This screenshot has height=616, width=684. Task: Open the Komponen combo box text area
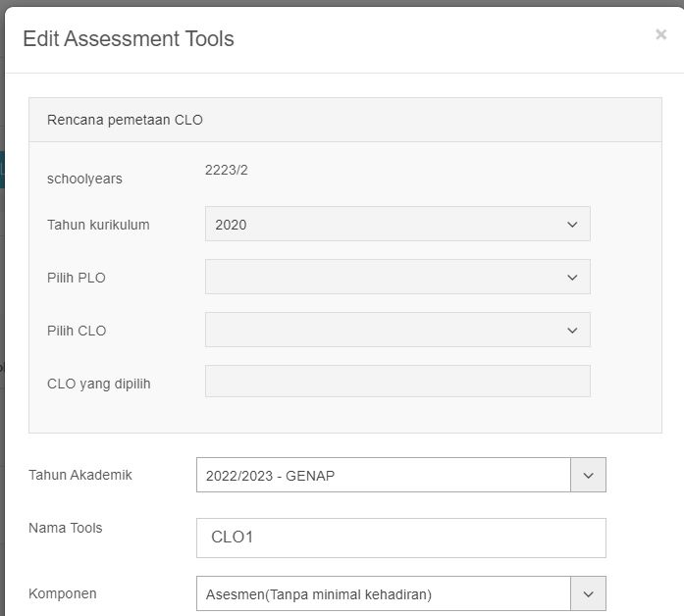(x=383, y=593)
